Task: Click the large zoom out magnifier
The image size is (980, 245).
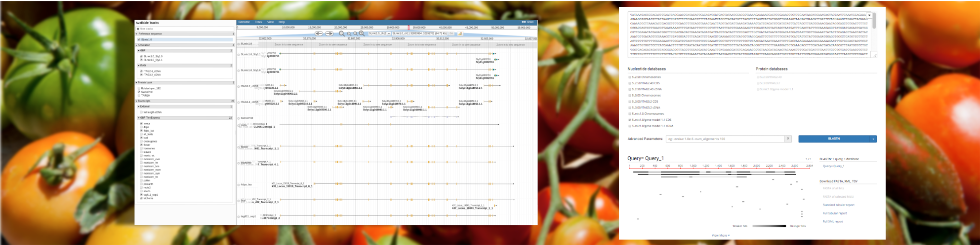Action: point(341,34)
